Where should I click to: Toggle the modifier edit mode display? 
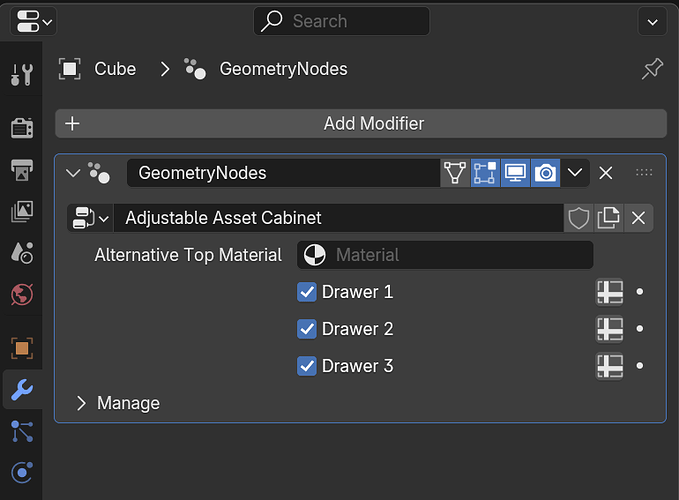pos(485,173)
